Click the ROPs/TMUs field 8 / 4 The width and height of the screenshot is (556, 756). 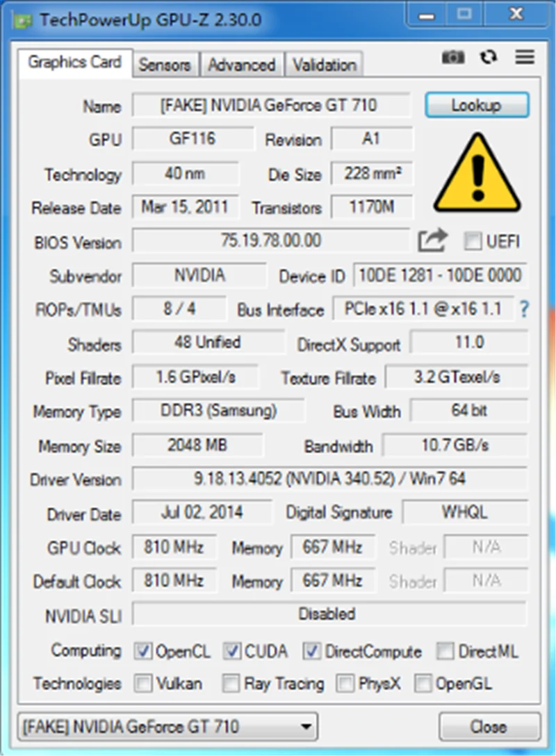pyautogui.click(x=179, y=309)
